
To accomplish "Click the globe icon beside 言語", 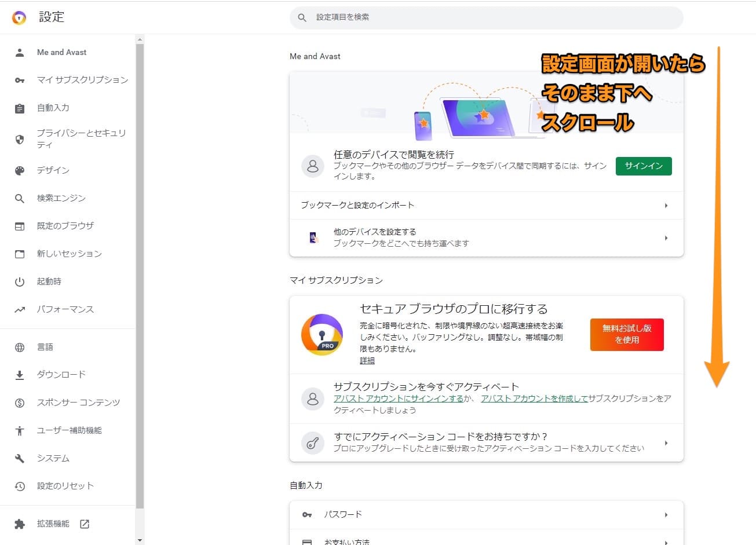I will point(20,347).
